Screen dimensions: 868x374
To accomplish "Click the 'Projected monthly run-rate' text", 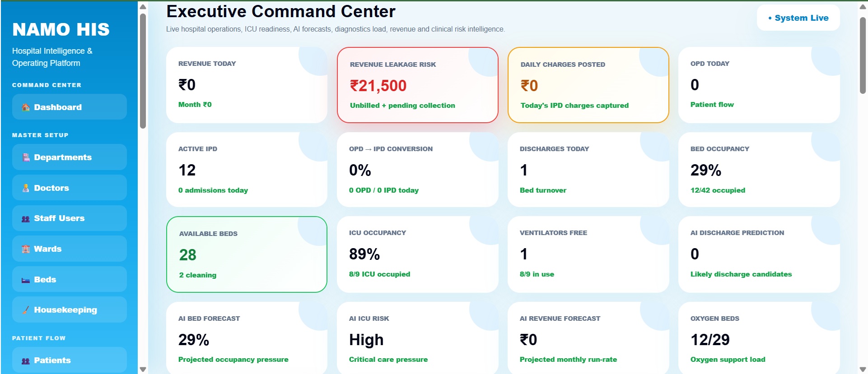I will (x=569, y=360).
